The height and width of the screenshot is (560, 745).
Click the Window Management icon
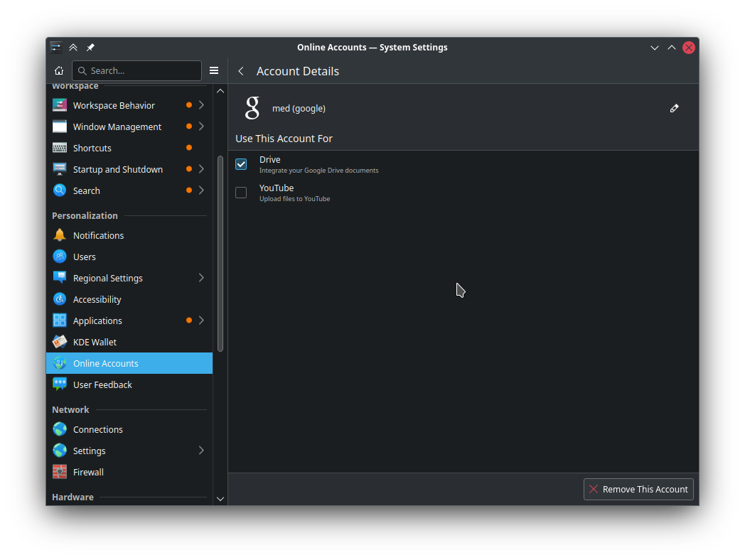coord(60,126)
